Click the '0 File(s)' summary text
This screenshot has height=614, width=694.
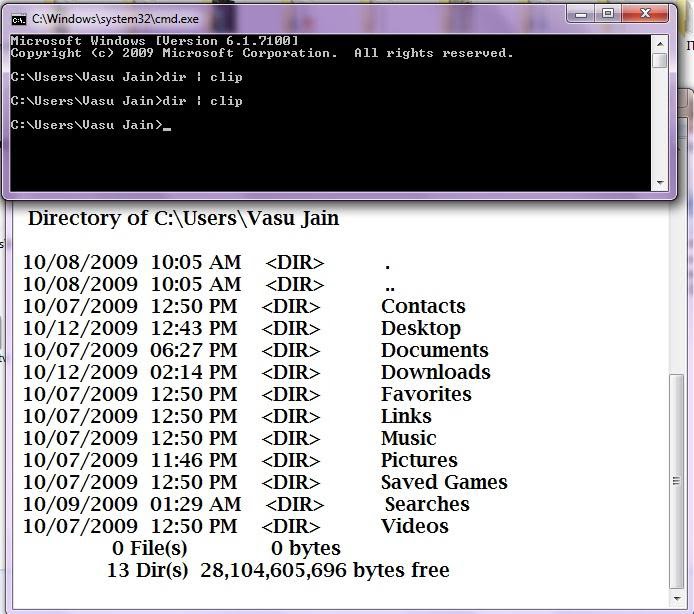150,548
